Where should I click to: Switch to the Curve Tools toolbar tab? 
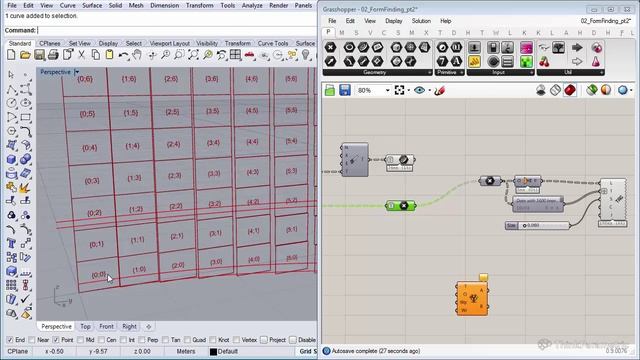pos(273,43)
